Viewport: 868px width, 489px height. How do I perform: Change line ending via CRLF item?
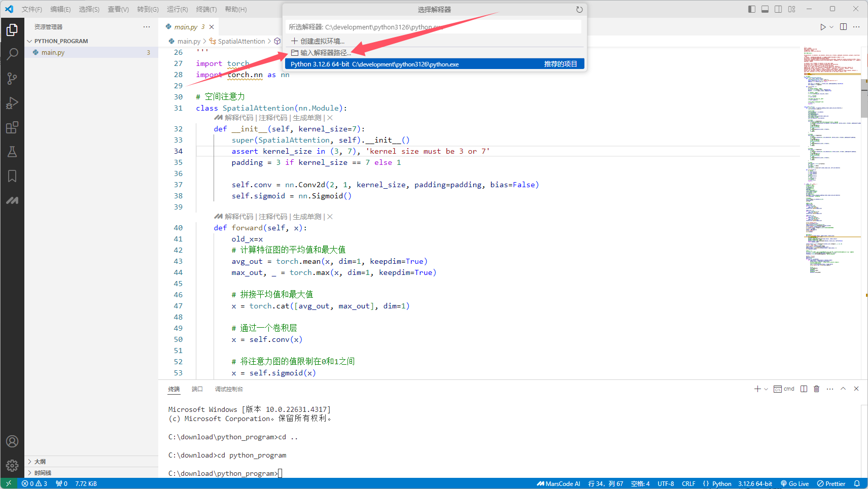click(x=688, y=484)
